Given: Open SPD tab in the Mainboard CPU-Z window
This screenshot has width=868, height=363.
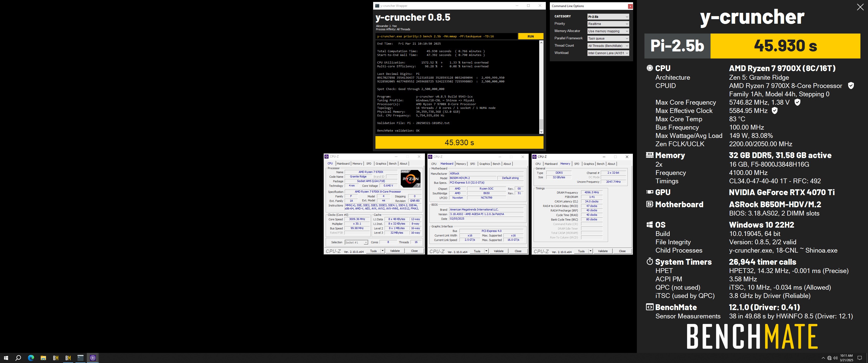Looking at the screenshot, I should click(472, 164).
